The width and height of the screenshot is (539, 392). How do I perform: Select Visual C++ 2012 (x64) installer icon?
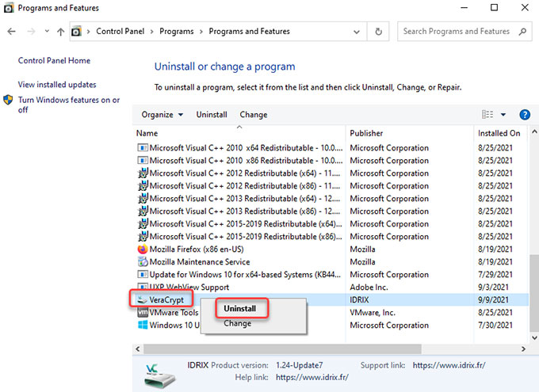[143, 173]
